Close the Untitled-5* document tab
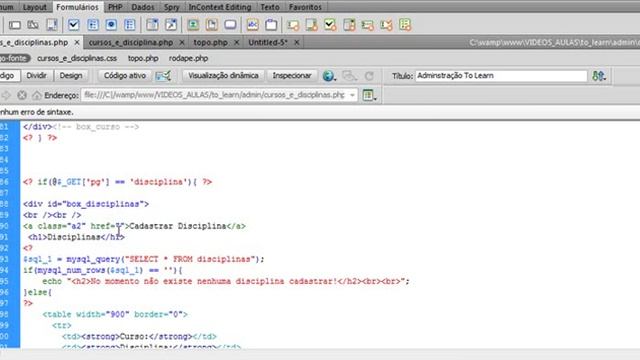Viewport: 640px width, 360px height. coord(297,42)
